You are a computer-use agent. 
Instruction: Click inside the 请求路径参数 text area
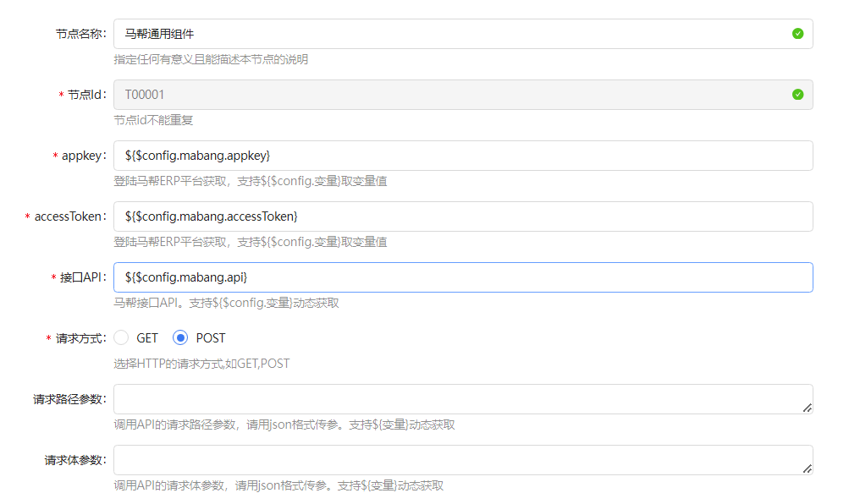(x=457, y=399)
